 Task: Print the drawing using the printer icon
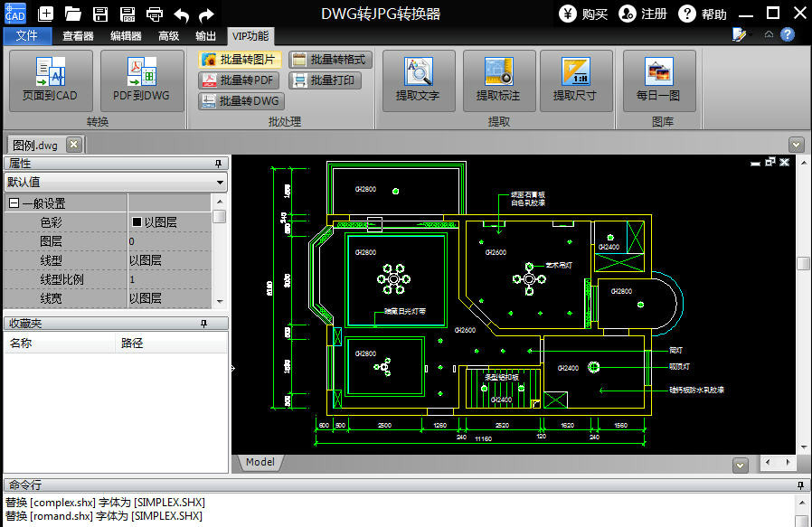(155, 14)
